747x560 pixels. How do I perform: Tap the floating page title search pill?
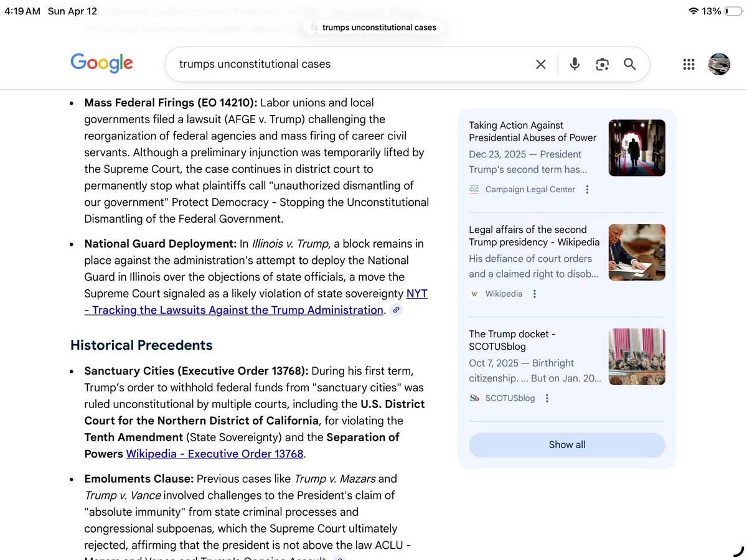click(374, 27)
